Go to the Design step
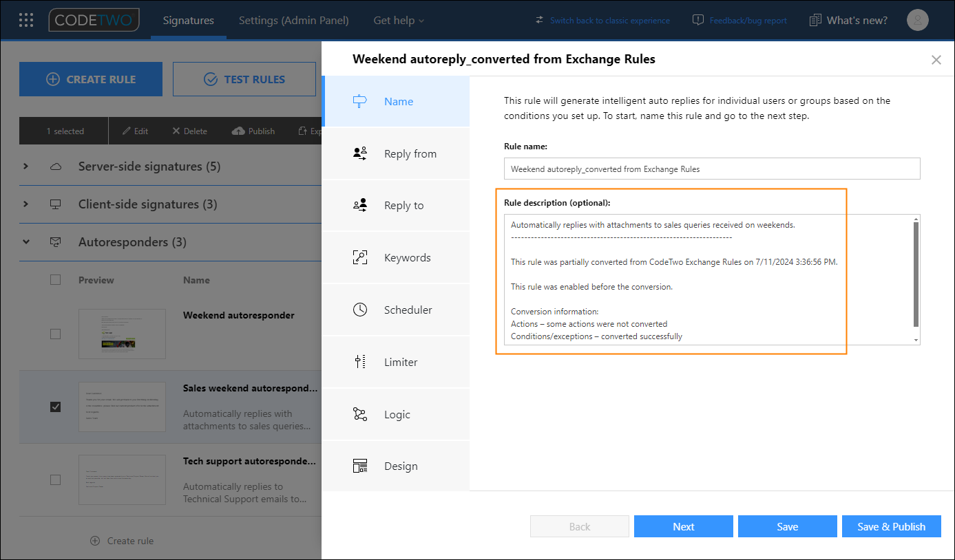Viewport: 955px width, 560px height. pos(396,466)
